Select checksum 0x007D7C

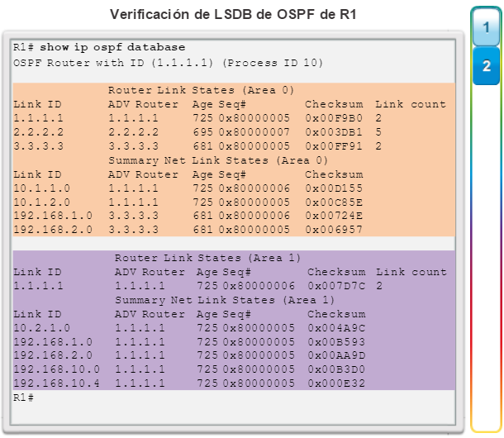(x=336, y=286)
